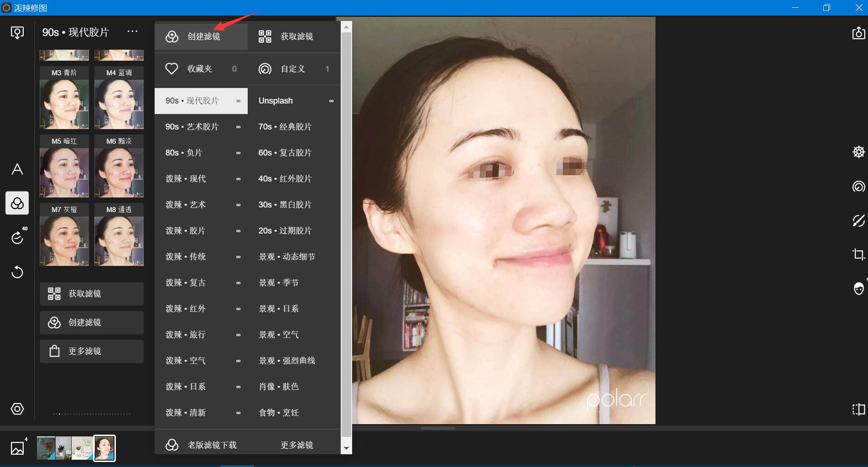Screen dimensions: 868x467
Task: Click the export/save photo icon at top right
Action: pyautogui.click(x=858, y=33)
